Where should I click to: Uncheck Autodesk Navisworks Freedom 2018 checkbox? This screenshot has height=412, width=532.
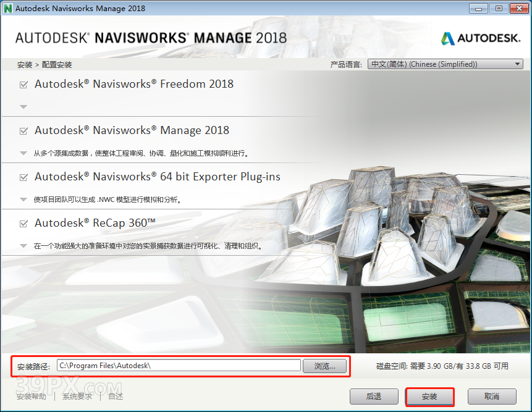tap(23, 85)
